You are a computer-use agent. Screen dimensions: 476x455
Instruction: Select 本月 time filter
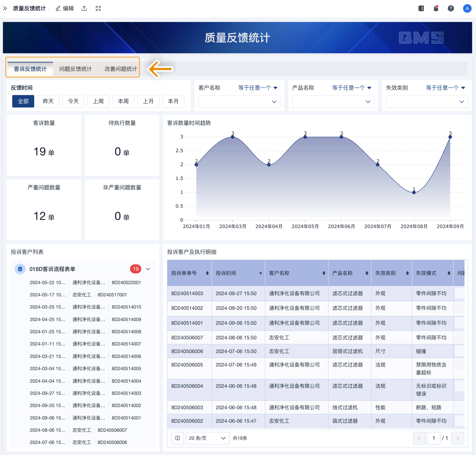tap(173, 101)
